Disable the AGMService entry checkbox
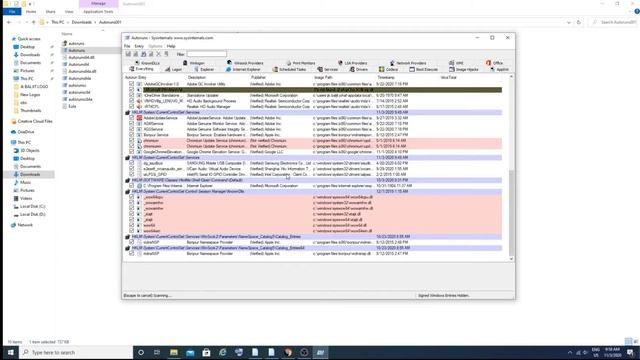 point(131,123)
